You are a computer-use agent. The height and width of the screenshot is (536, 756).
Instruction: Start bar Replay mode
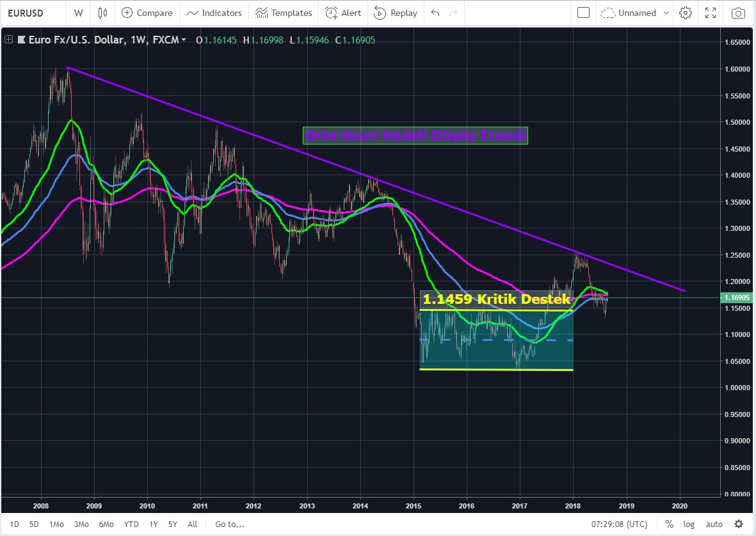[x=396, y=13]
